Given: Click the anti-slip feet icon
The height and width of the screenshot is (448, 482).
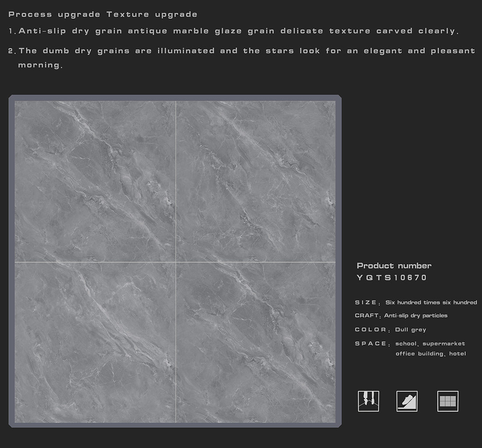Looking at the screenshot, I should (x=368, y=401).
